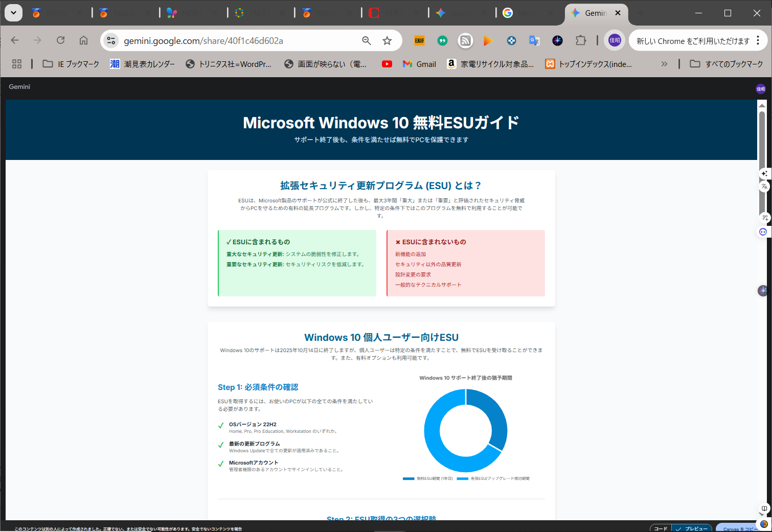772x532 pixels.
Task: Switch to the プレビュー view tab
Action: [692, 528]
